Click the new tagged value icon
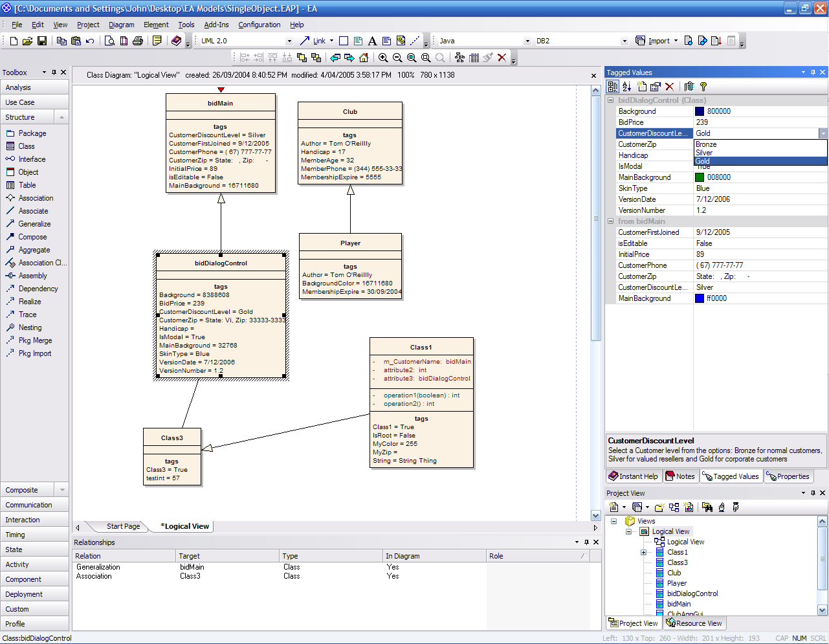This screenshot has width=829, height=644. (641, 86)
